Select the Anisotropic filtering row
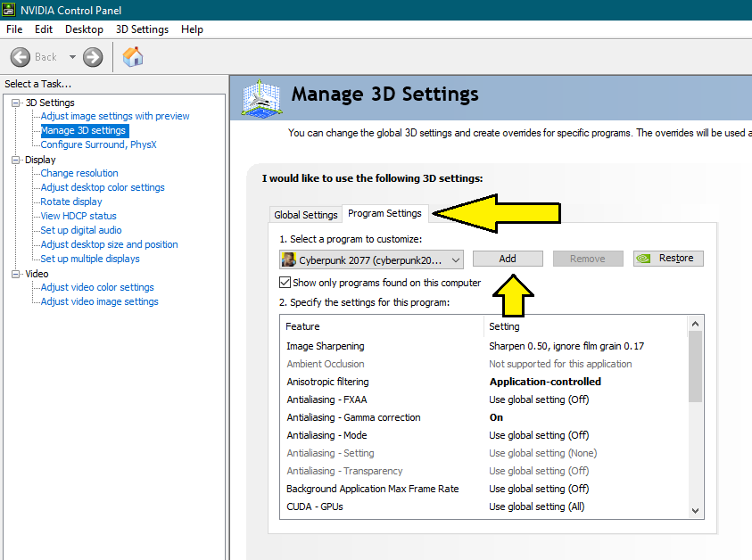The width and height of the screenshot is (752, 560). coord(483,382)
